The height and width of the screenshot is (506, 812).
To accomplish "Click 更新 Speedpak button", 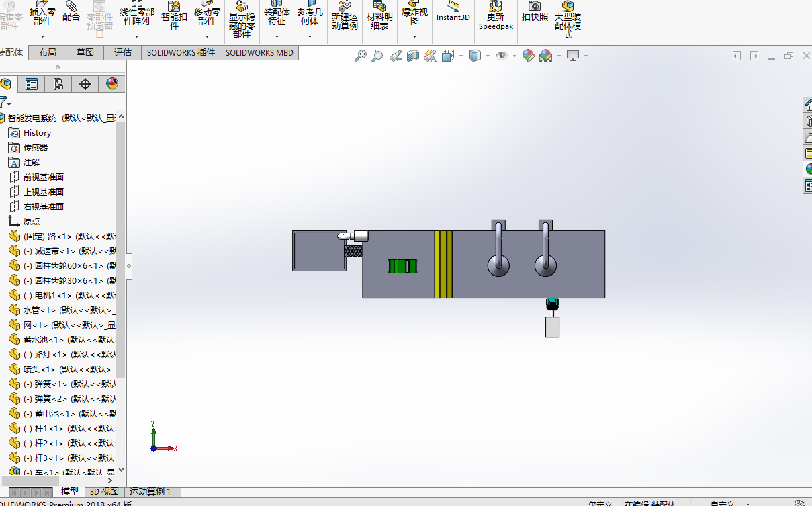I will point(496,16).
